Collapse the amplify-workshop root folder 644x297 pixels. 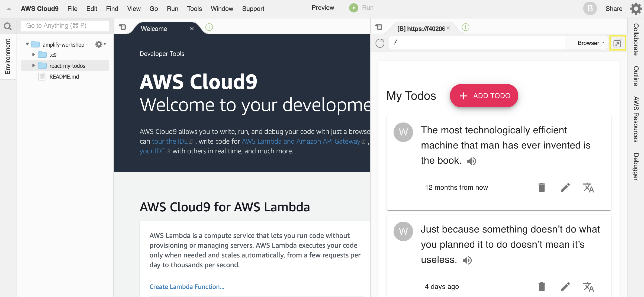[27, 44]
